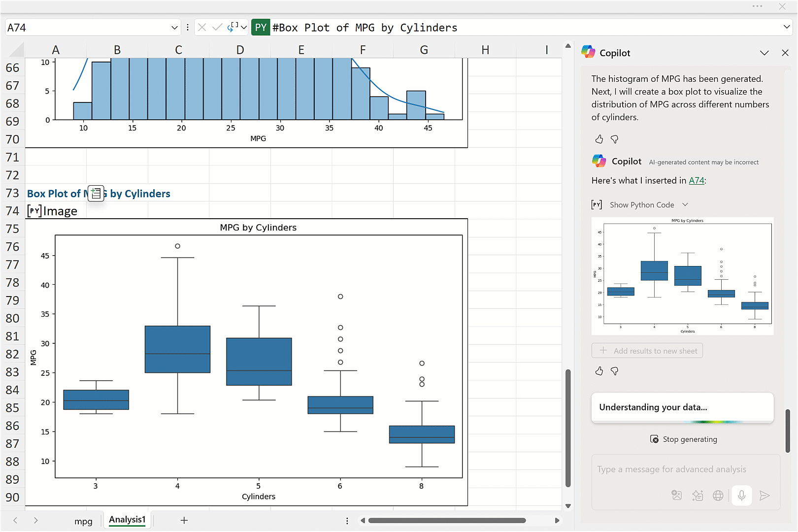Click the select all corner triangle
798x532 pixels.
click(x=16, y=50)
